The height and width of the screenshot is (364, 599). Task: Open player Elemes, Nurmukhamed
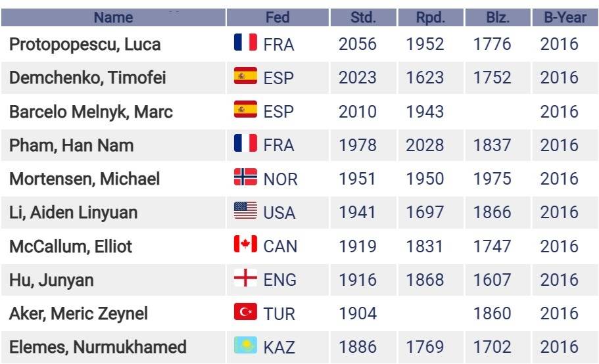[x=98, y=347]
